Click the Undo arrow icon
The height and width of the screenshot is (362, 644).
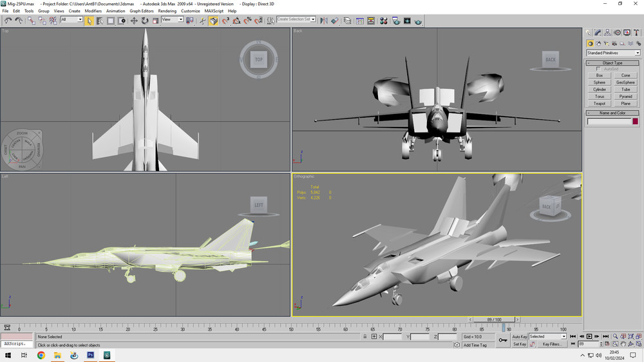(8, 21)
